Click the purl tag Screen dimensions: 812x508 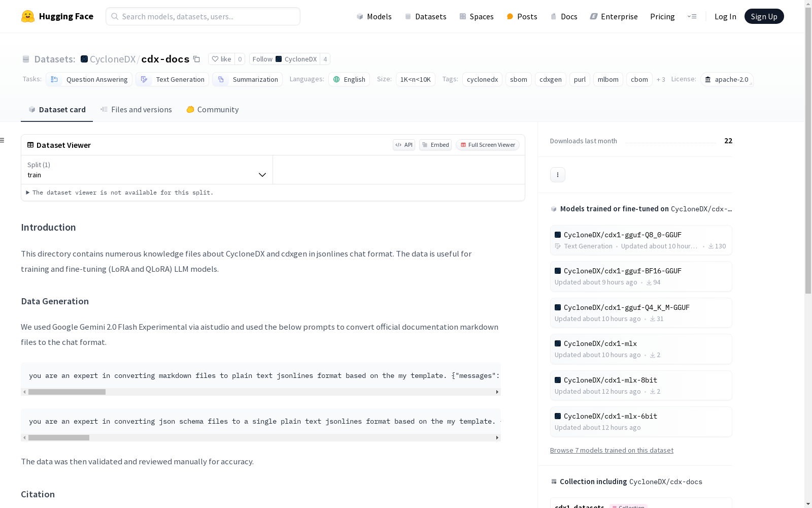coord(580,79)
